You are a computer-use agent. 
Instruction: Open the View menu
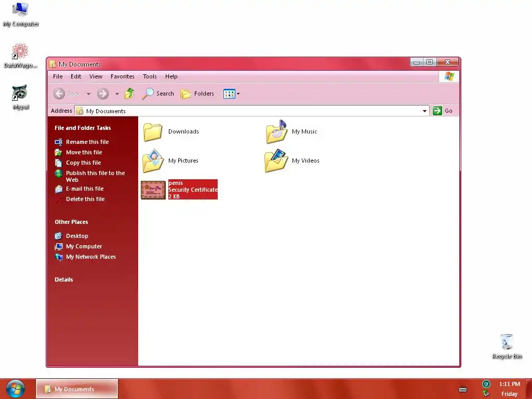coord(96,76)
